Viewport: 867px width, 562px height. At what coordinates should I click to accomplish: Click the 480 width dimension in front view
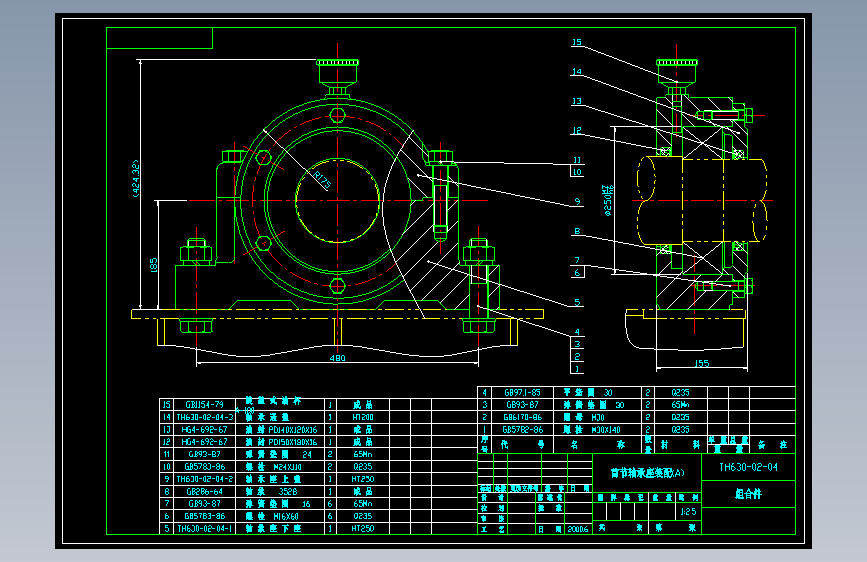pos(337,358)
